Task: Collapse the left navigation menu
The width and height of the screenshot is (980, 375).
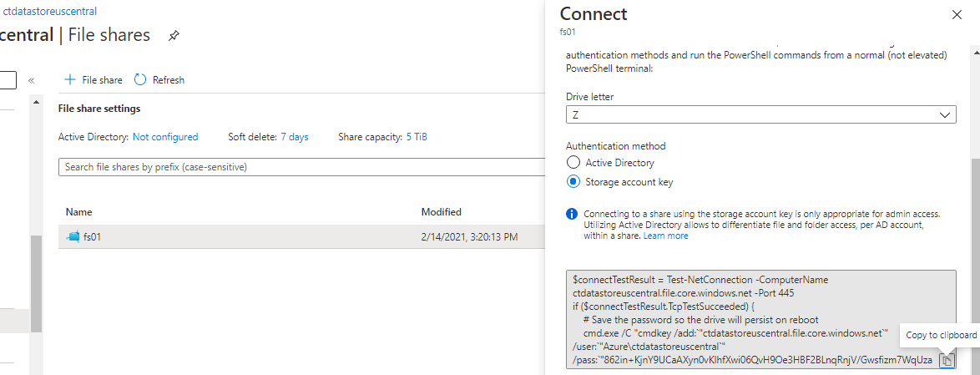Action: click(x=31, y=80)
